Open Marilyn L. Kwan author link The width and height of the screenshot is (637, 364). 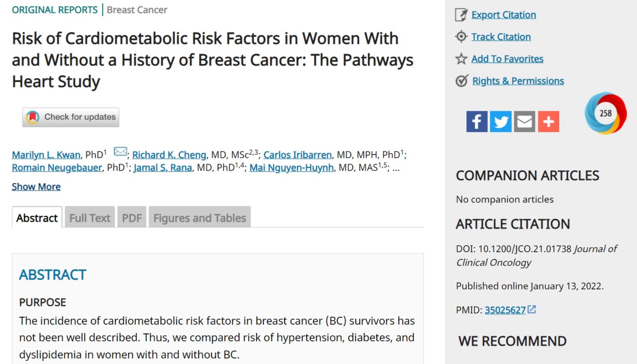[x=46, y=155]
